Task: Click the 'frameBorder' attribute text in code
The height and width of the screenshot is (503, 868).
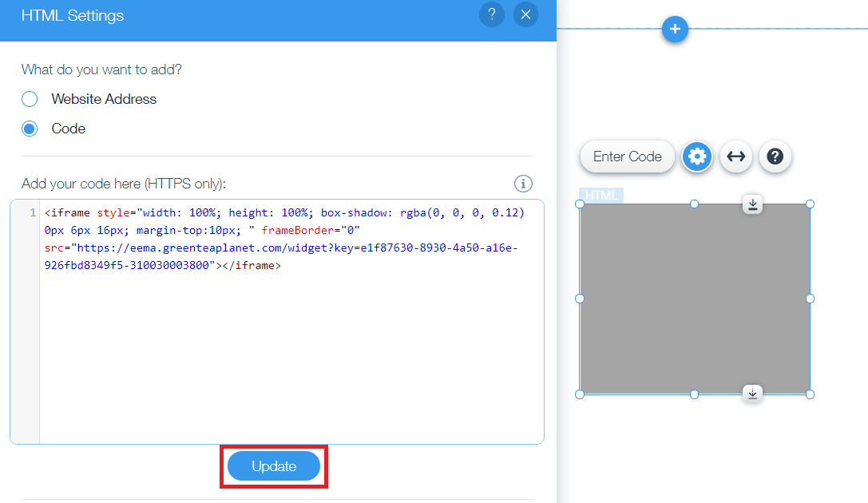Action: click(x=298, y=230)
